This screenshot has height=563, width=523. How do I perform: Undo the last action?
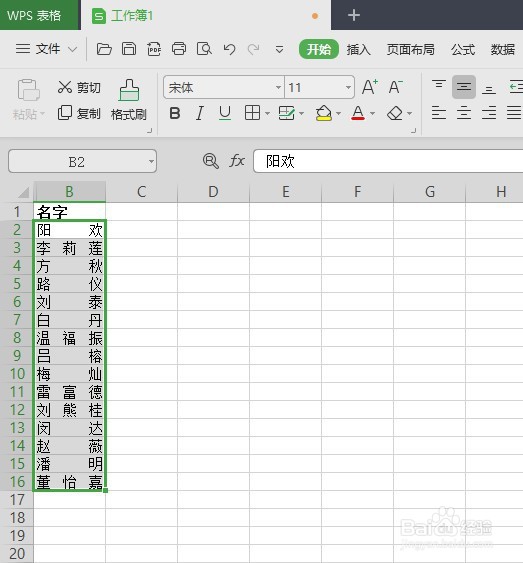(x=229, y=49)
